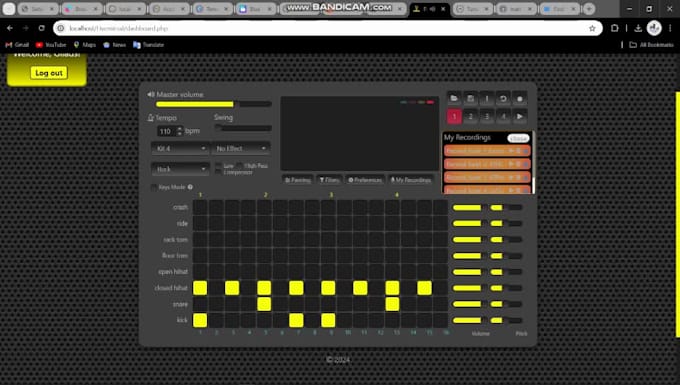Select pattern slot 2
Viewport: 680px width, 385px height.
coord(470,116)
